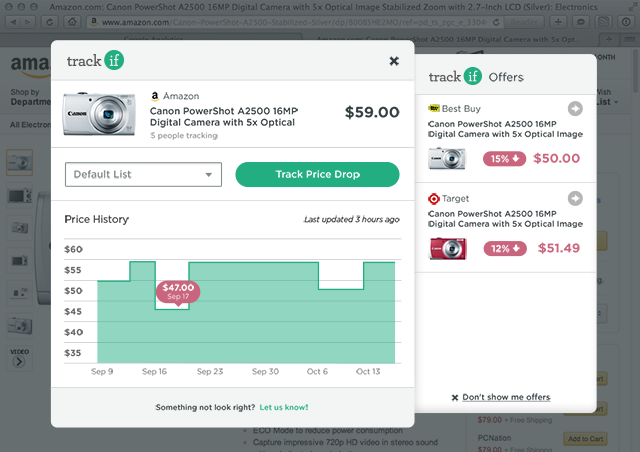The height and width of the screenshot is (452, 640).
Task: Click the trackif logo in Offers panel
Action: (x=455, y=76)
